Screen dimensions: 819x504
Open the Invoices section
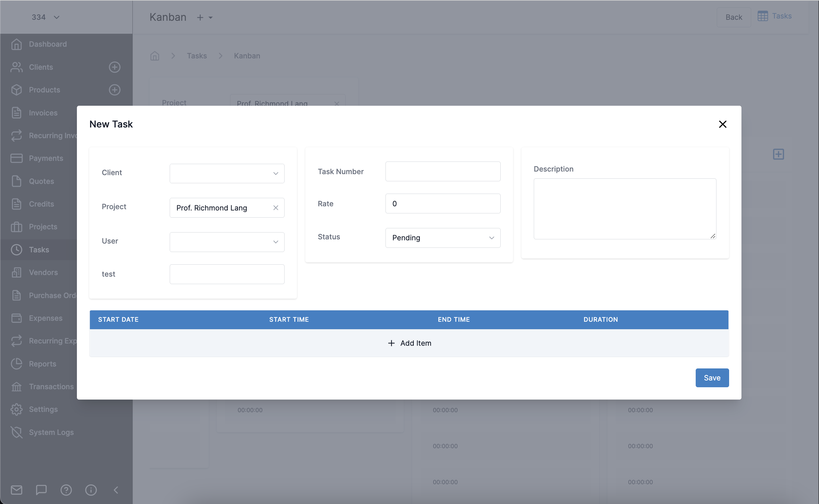click(43, 113)
